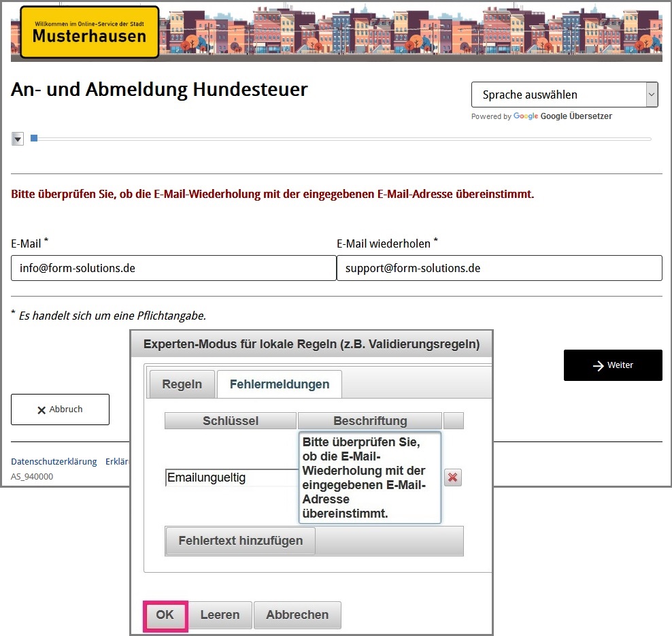Switch to the Regeln tab
Image resolution: width=672 pixels, height=636 pixels.
point(182,384)
